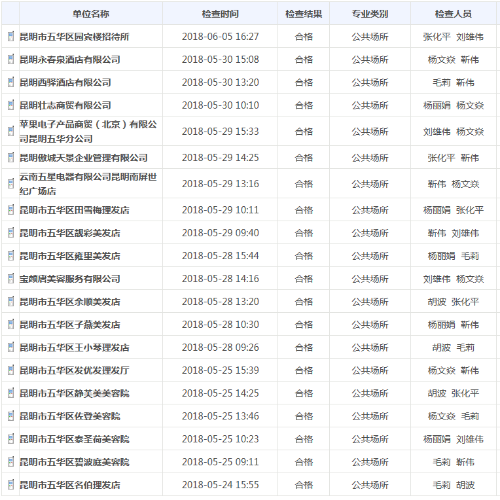Click the 昆明市五华区名伯理发店 name
The image size is (500, 500).
click(x=70, y=485)
